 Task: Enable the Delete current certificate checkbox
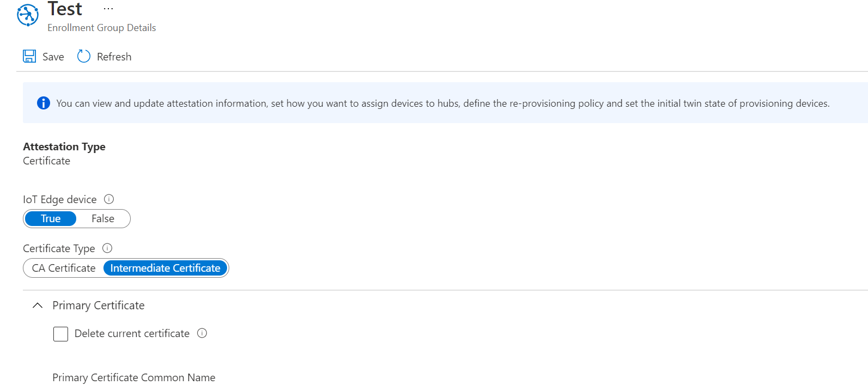point(60,333)
